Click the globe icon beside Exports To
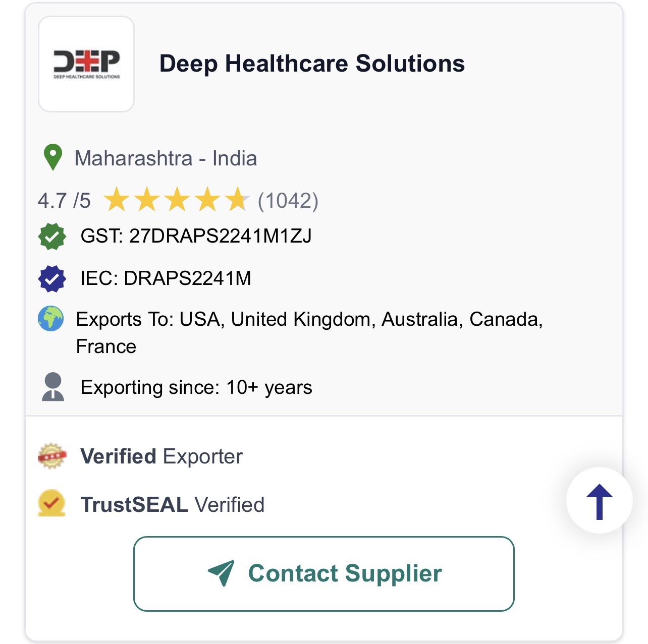The image size is (648, 644). click(x=51, y=319)
